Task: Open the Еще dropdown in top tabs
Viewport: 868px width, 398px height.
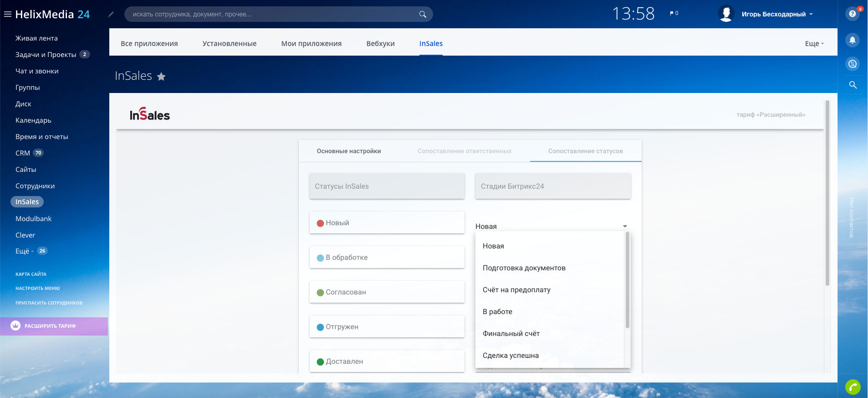Action: (814, 44)
